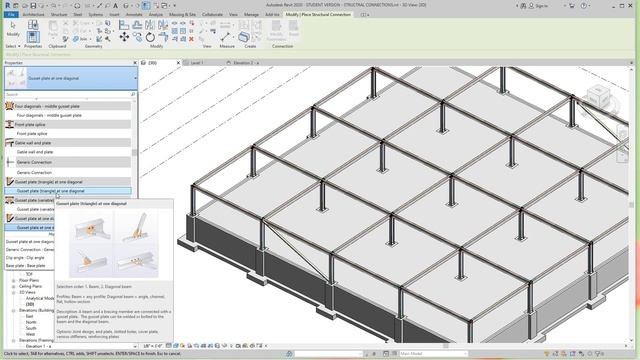Viewport: 640px width, 360px height.
Task: Open the File menu tab
Action: 11,14
